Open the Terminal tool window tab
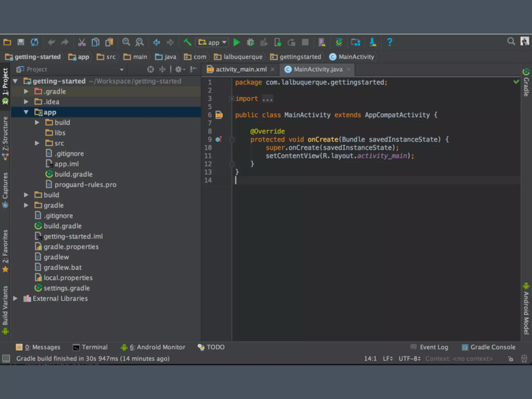Image resolution: width=532 pixels, height=399 pixels. click(x=90, y=347)
